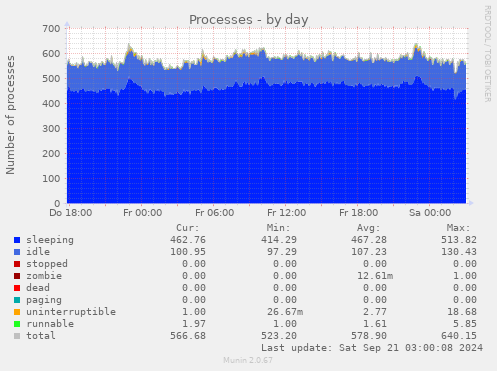The image size is (497, 371).
Task: Click the 'Do 18:00' x-axis label
Action: (71, 213)
